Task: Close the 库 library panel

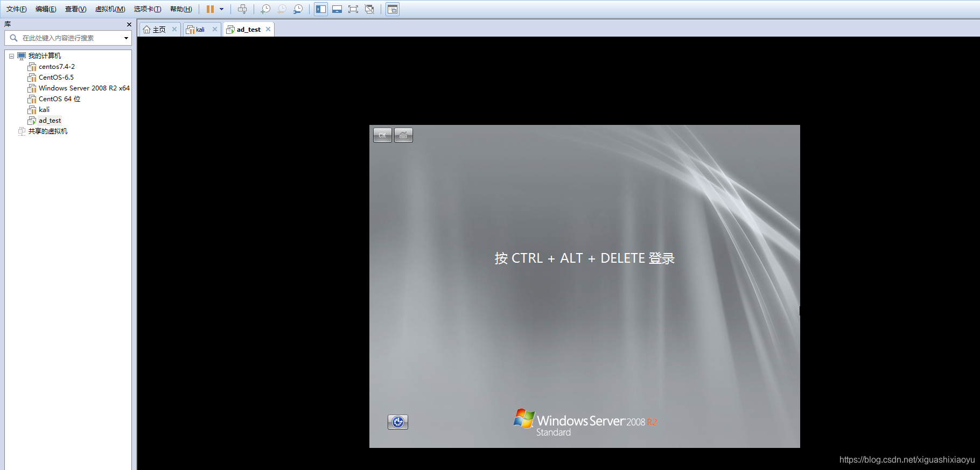Action: click(129, 24)
